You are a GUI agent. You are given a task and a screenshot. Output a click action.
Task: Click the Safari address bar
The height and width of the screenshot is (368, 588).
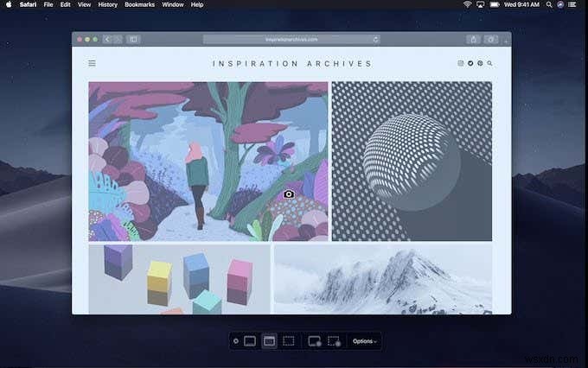(x=290, y=39)
